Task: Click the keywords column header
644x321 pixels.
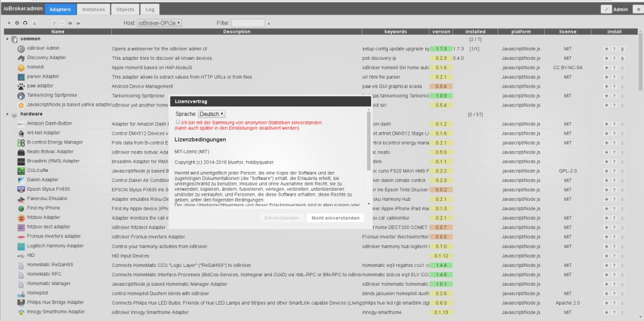Action: click(x=396, y=31)
